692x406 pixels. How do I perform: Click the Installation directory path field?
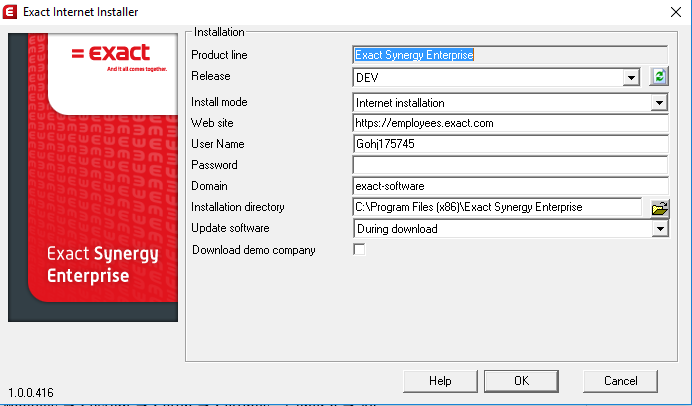click(497, 207)
